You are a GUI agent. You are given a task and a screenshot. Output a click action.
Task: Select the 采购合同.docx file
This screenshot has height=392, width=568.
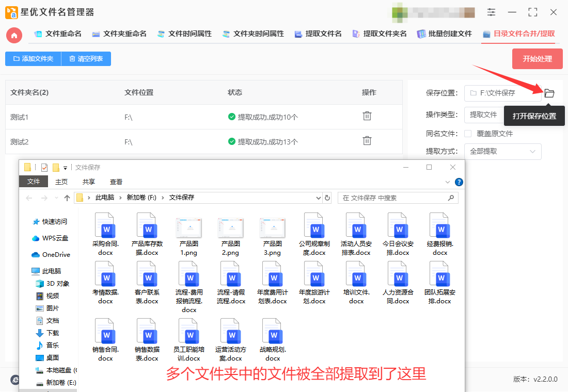(x=105, y=234)
